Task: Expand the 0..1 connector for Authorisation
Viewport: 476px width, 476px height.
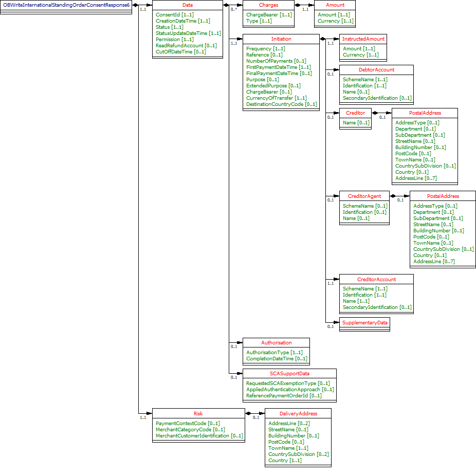Action: pyautogui.click(x=233, y=346)
